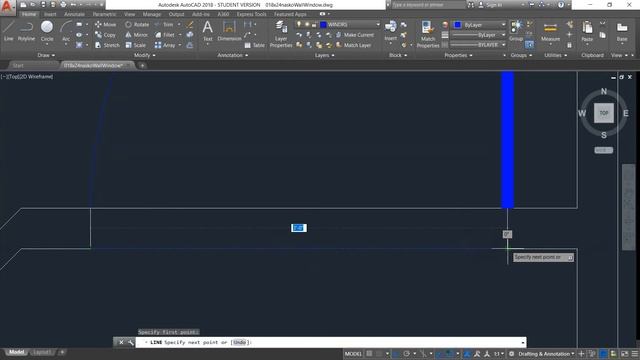Open the AutoCAD application menu

tap(7, 7)
